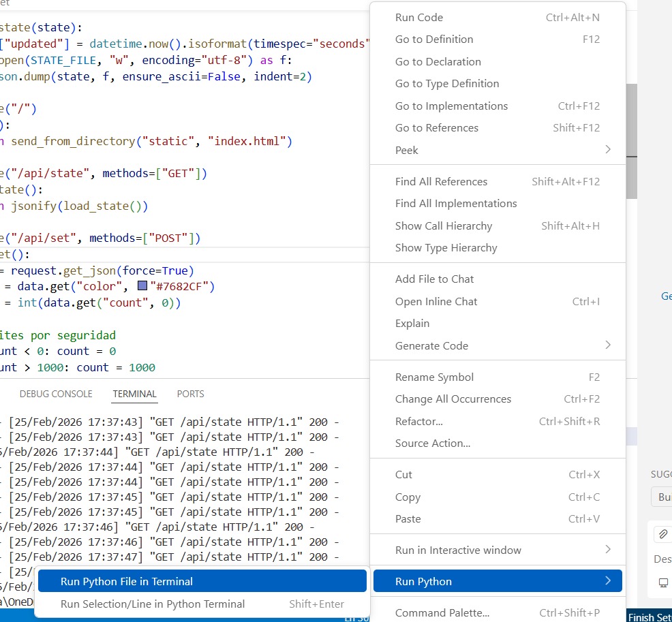Click Find All References menu entry
Screen dimensions: 672x622
441,181
